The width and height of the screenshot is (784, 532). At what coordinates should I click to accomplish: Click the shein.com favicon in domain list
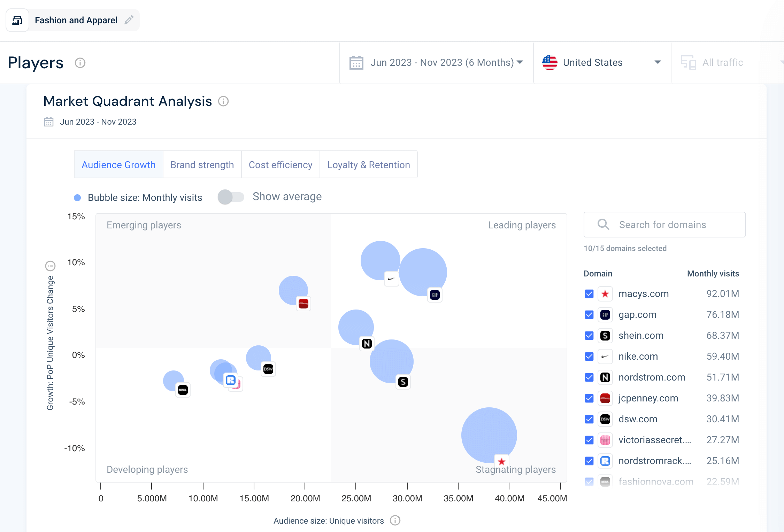click(605, 336)
